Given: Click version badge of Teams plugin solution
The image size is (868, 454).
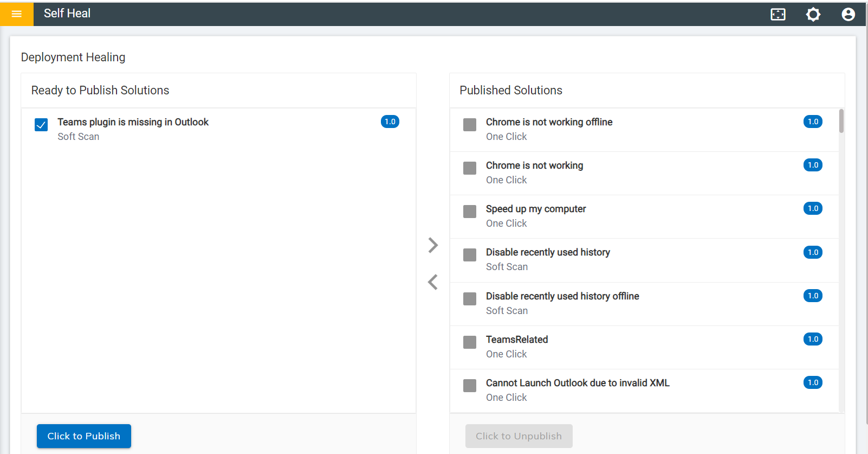Looking at the screenshot, I should coord(390,122).
